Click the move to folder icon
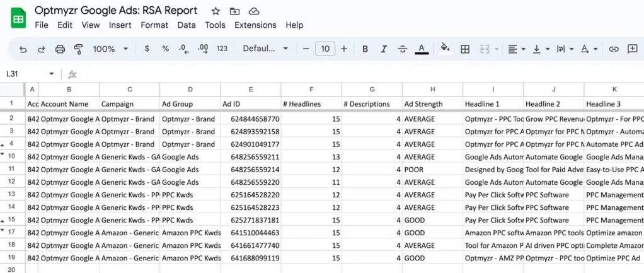 point(234,11)
